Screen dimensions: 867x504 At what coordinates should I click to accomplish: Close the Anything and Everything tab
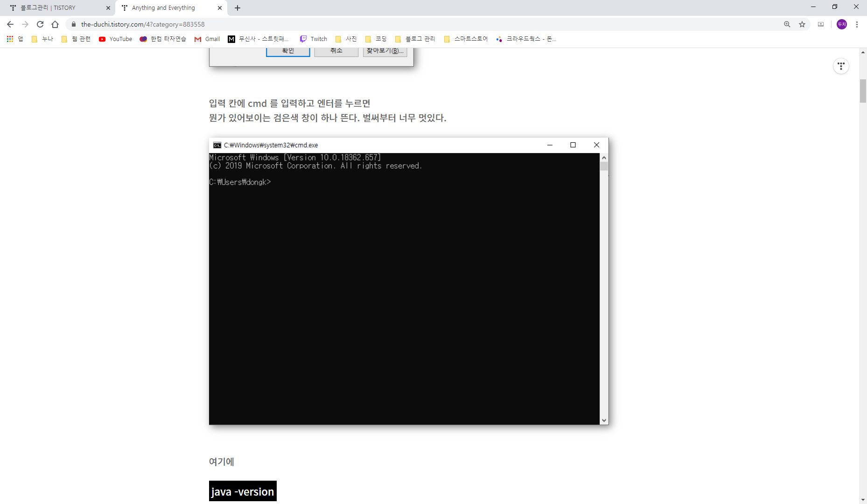click(220, 8)
